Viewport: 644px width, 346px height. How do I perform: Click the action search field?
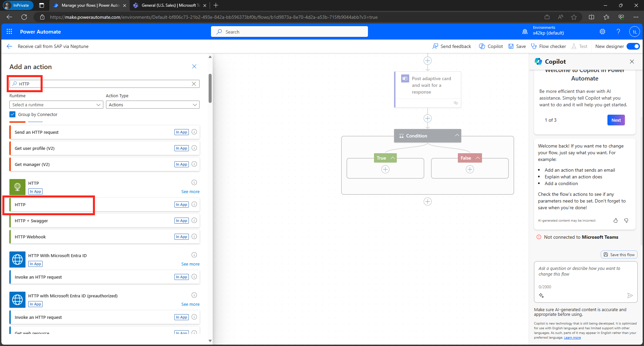point(104,84)
